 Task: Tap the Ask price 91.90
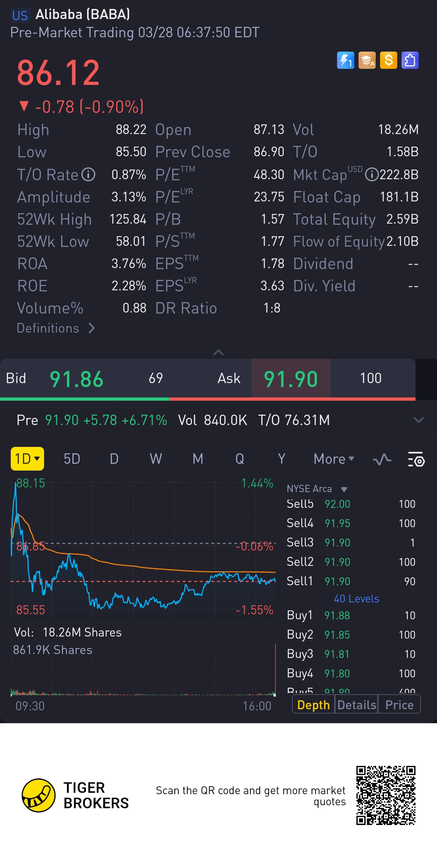click(290, 379)
